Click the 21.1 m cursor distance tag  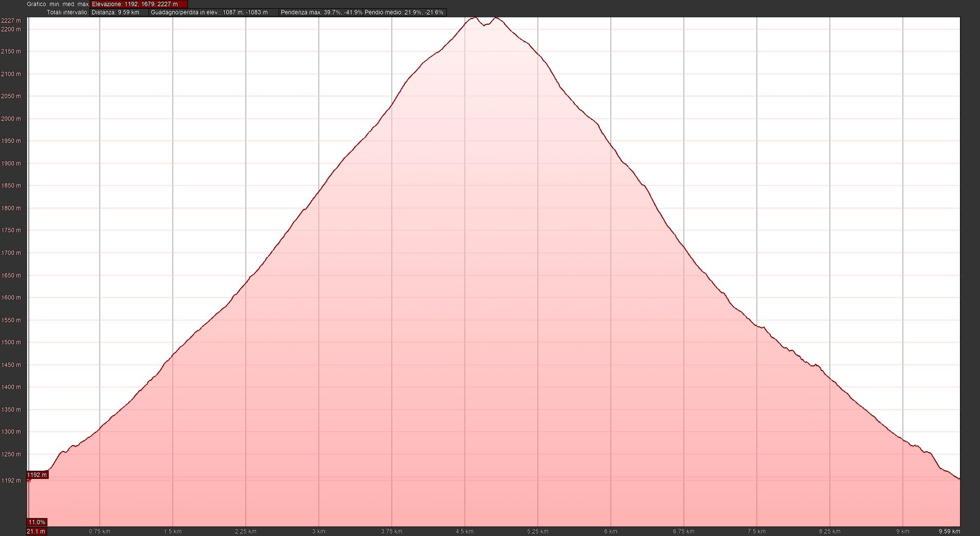coord(37,531)
